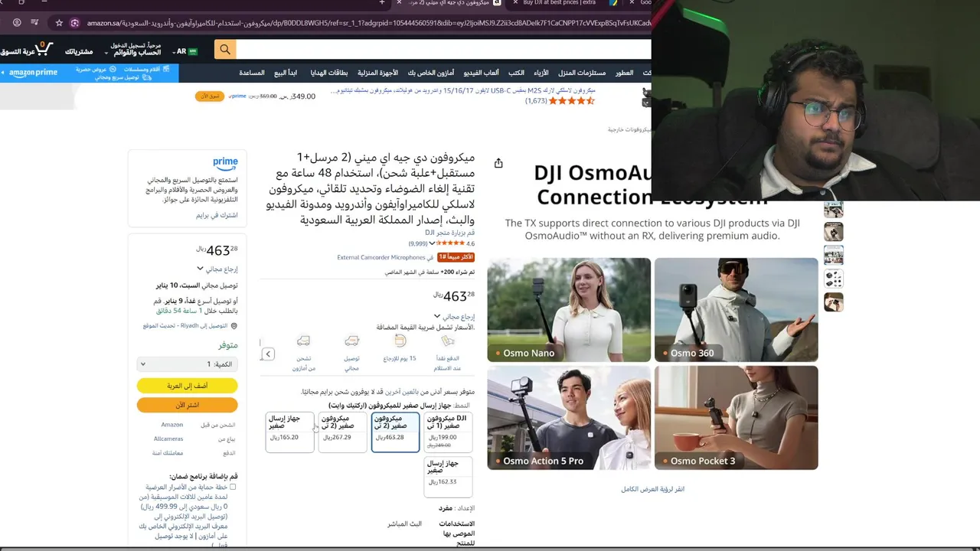Select the 267.29 riyal microphone variant
Viewport: 980px width, 551px height.
click(x=342, y=432)
